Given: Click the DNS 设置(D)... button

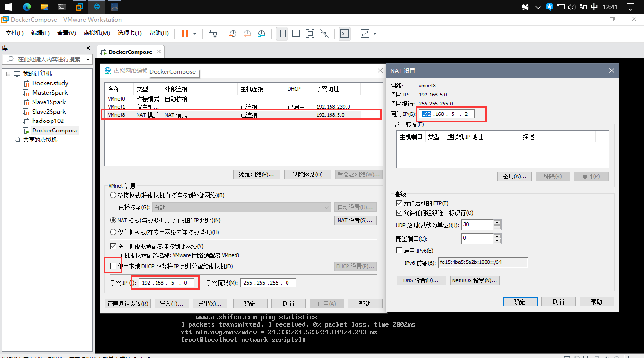Looking at the screenshot, I should tap(421, 280).
